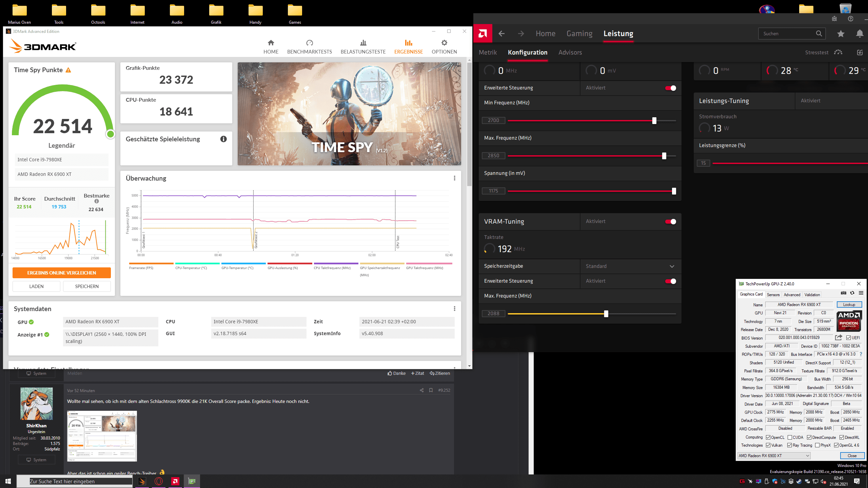Screen dimensions: 868x488
Task: Click GPU-Z Lookup button
Action: click(849, 305)
